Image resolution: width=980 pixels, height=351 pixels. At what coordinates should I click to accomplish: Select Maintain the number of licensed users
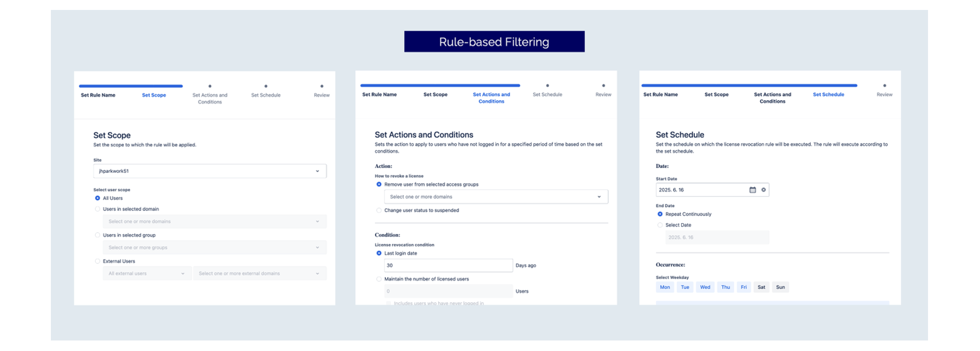pos(379,279)
